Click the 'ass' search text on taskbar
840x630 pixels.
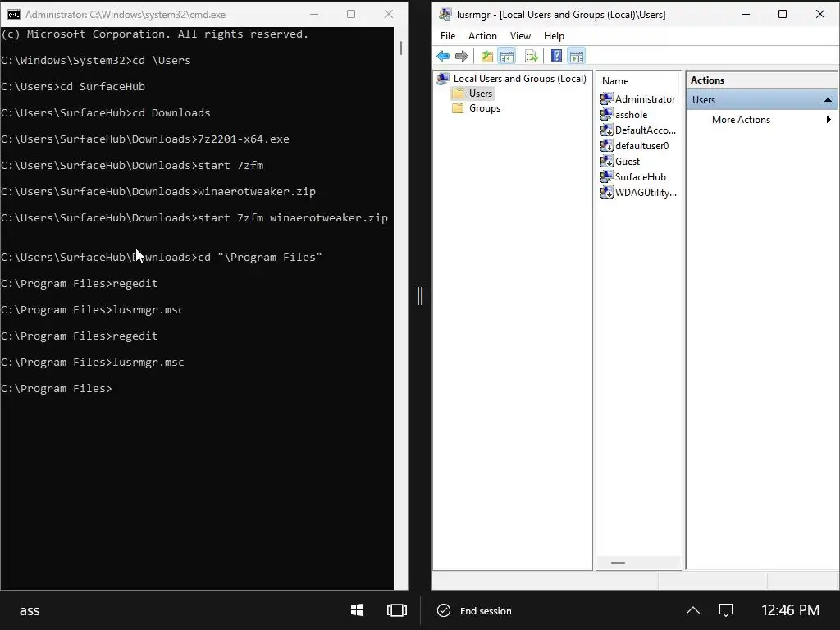tap(30, 610)
